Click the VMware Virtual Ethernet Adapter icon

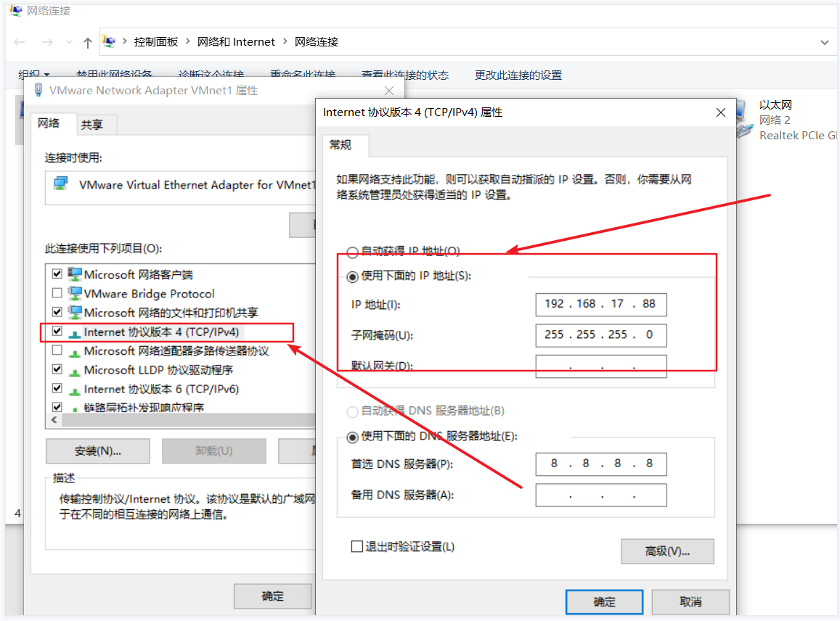pos(61,184)
